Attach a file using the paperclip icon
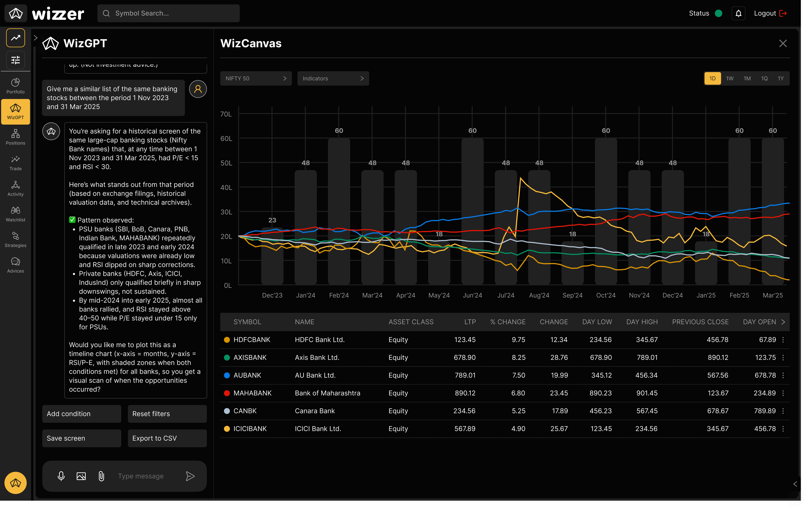 (x=101, y=476)
